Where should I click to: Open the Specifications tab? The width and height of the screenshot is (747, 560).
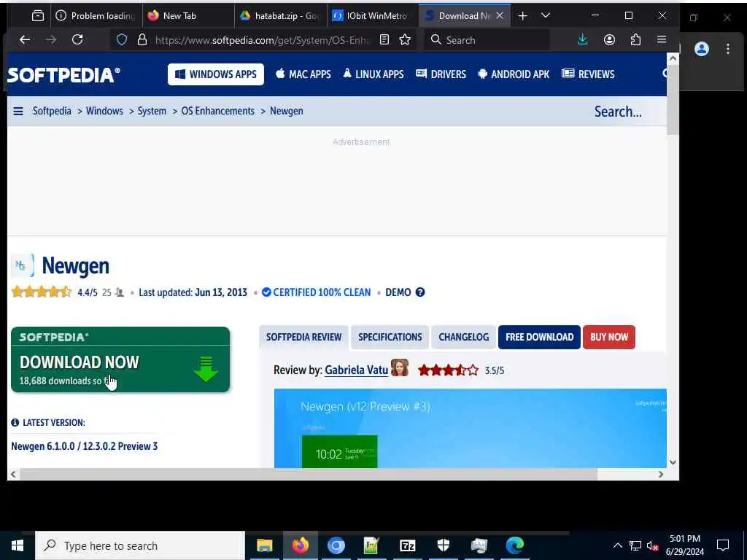390,337
